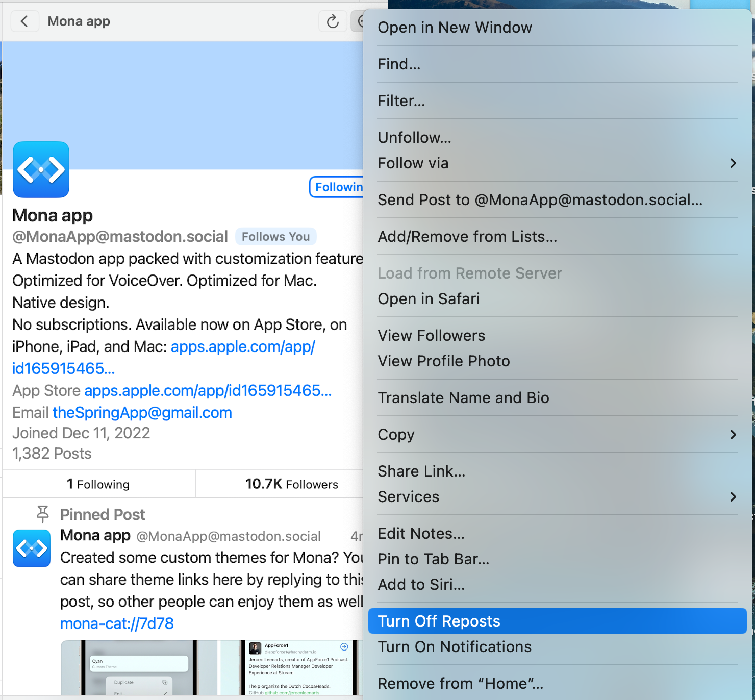Image resolution: width=755 pixels, height=700 pixels.
Task: Open the apps.apple.com/app/ bio link
Action: coord(243,347)
